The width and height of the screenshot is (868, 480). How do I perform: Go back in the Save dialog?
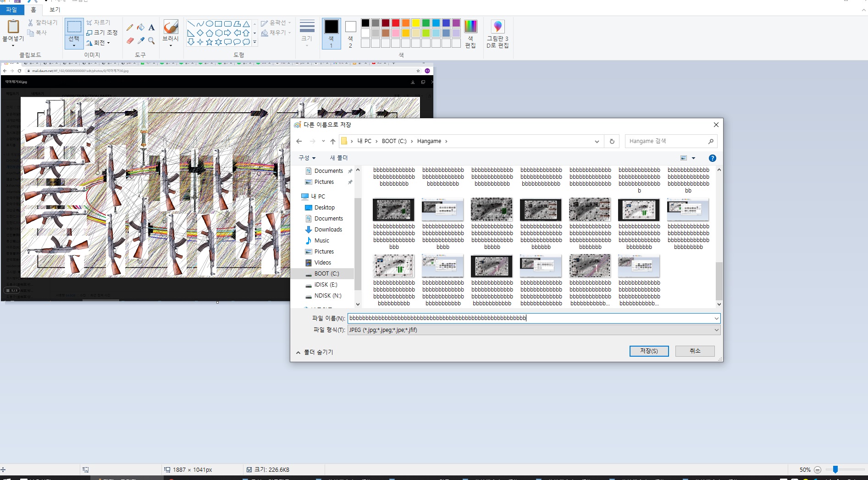pos(299,141)
